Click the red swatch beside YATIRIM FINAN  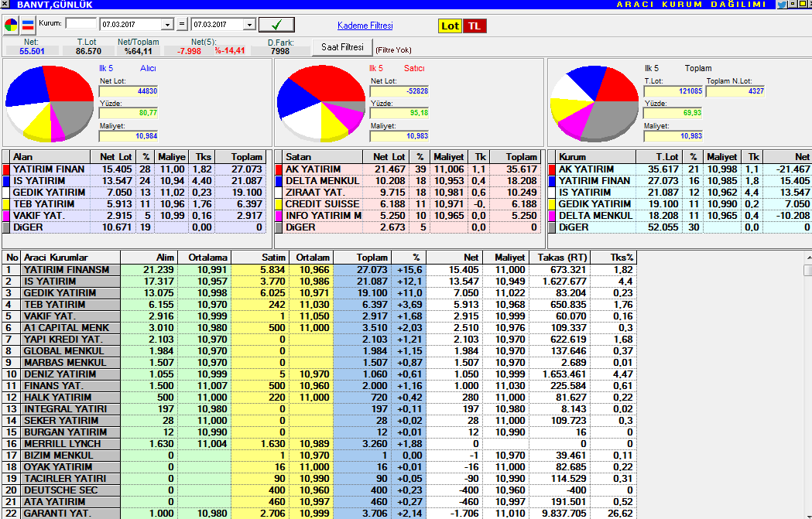click(6, 169)
